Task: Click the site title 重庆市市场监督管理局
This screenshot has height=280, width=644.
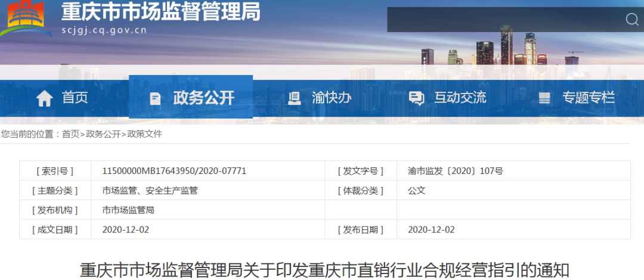Action: coord(160,12)
